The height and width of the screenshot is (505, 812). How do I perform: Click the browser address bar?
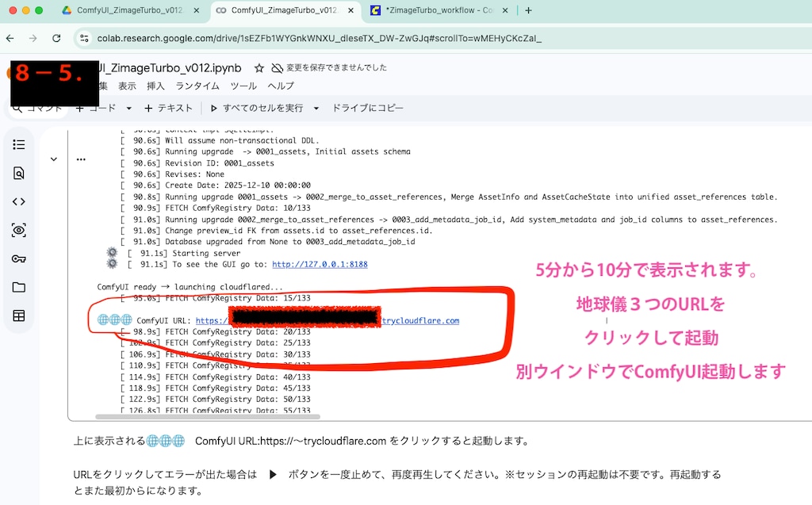click(317, 37)
